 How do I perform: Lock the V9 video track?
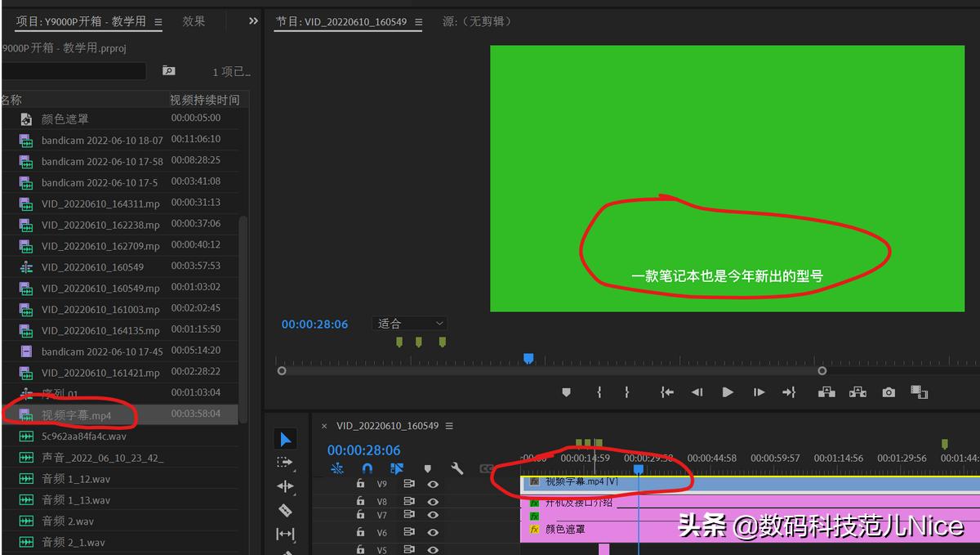point(361,483)
